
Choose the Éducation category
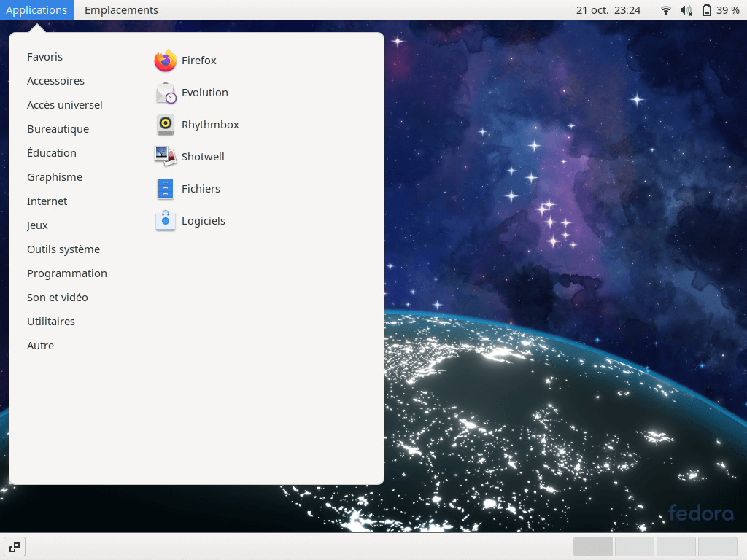click(52, 153)
